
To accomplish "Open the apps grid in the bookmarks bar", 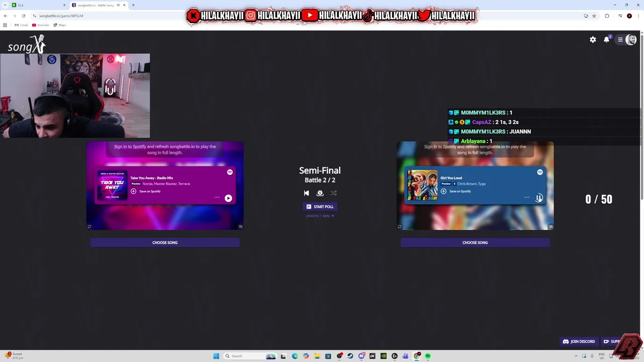I will [x=5, y=25].
